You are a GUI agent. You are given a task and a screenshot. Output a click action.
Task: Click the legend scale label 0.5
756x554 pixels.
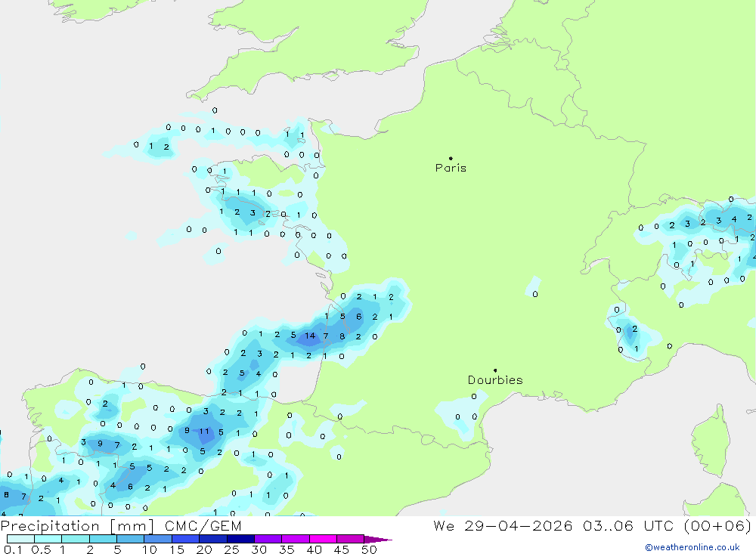(41, 549)
